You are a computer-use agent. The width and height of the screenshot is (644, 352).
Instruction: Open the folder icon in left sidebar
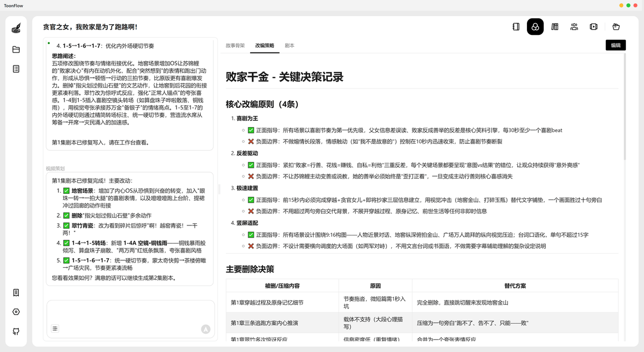tap(16, 49)
